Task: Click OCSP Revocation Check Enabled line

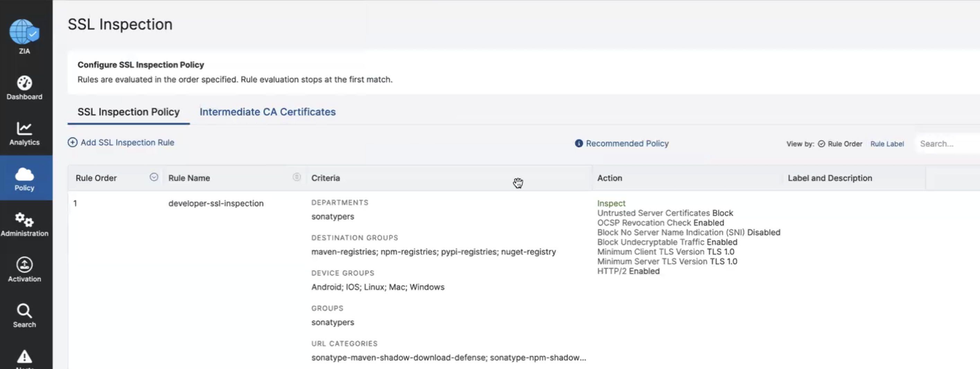Action: click(660, 223)
